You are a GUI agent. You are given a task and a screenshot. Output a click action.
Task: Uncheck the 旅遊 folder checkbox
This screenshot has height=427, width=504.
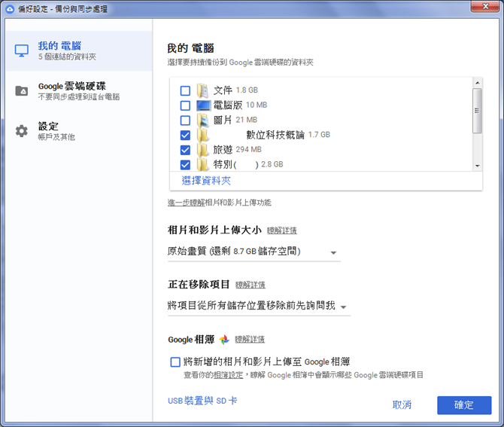tap(185, 150)
